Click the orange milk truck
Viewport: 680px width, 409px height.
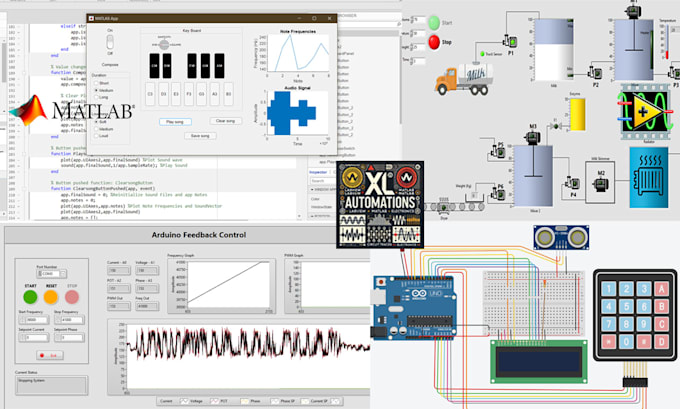click(x=464, y=79)
